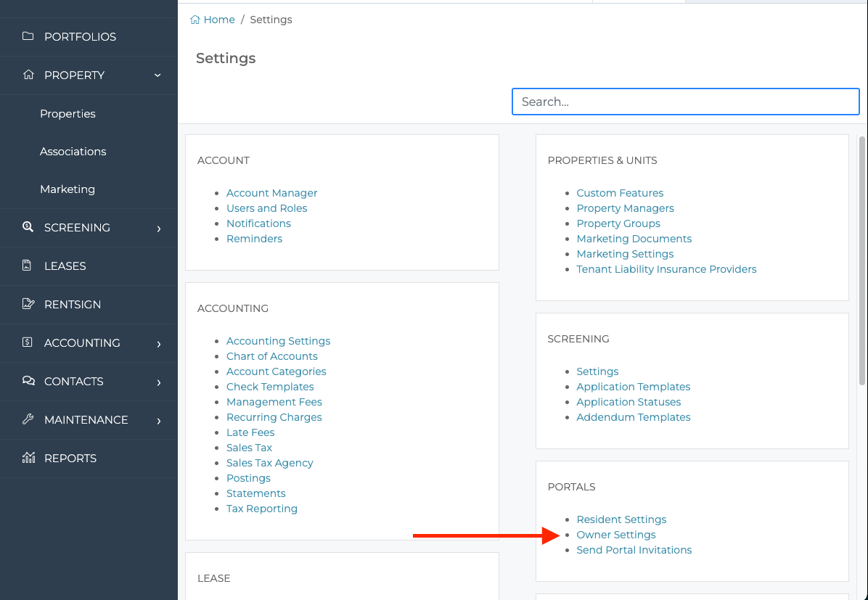Open Management Fees link
Viewport: 868px width, 600px height.
point(274,402)
